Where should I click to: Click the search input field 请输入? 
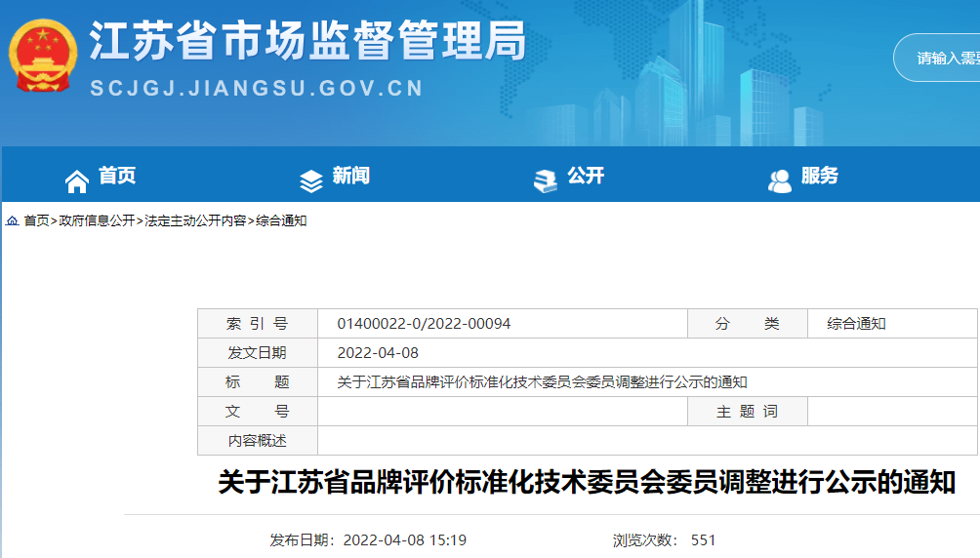point(937,59)
